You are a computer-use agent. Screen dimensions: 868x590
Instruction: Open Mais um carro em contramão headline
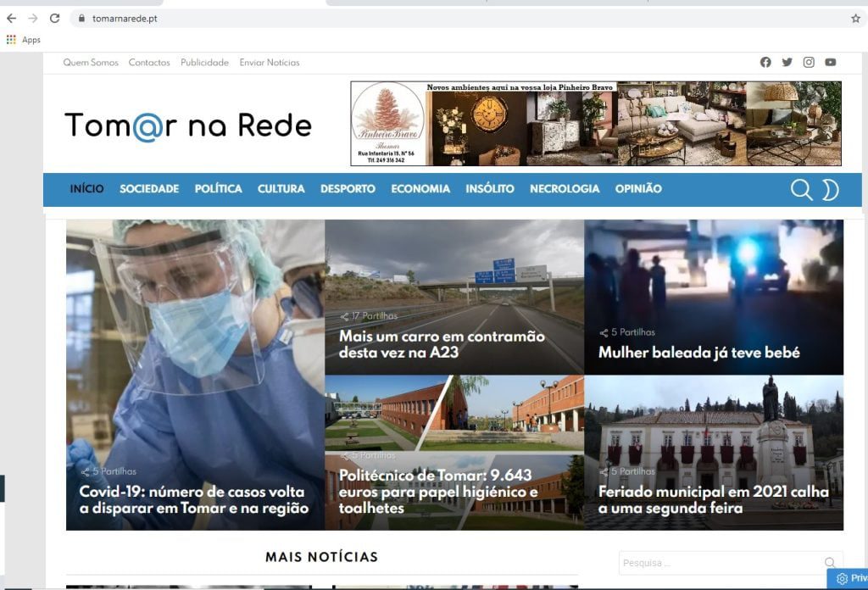coord(442,344)
